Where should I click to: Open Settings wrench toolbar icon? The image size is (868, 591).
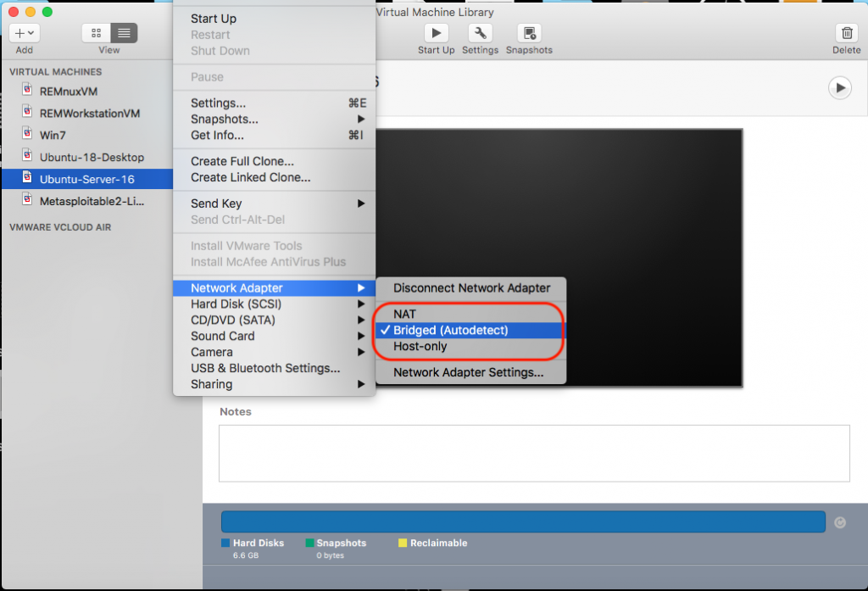point(480,33)
